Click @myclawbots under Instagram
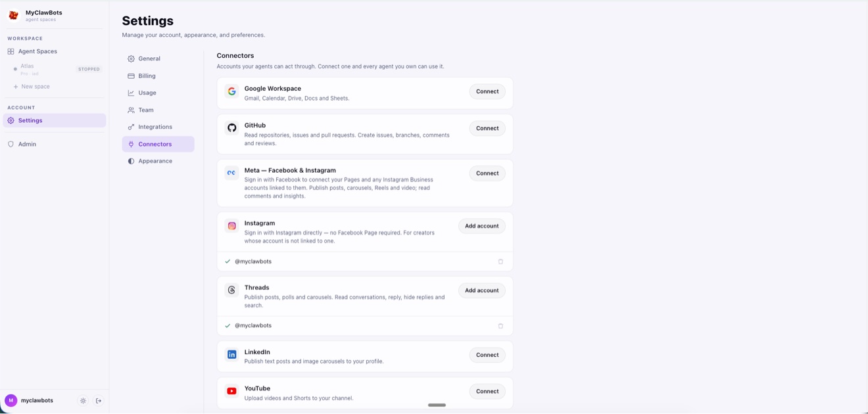This screenshot has width=868, height=414. [253, 262]
